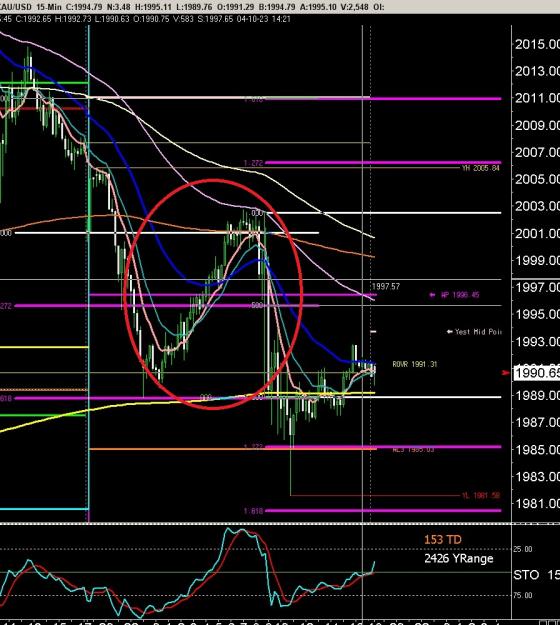Viewport: 560px width, 625px height.
Task: Click the 1.272 label on upper magenta line
Action: click(253, 163)
